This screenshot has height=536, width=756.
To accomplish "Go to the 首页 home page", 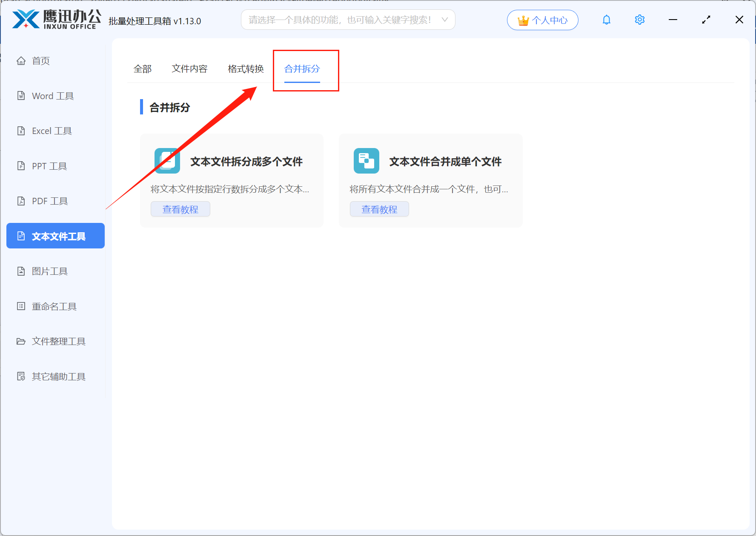I will 41,60.
